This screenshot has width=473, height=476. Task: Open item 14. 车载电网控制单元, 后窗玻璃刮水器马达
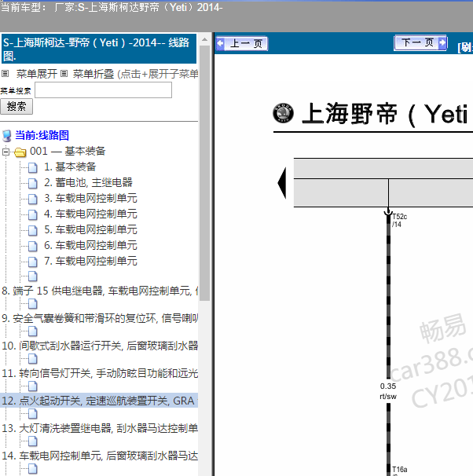[100, 456]
